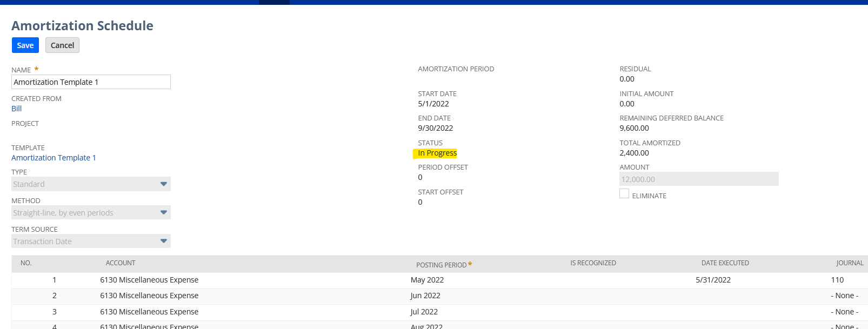The image size is (868, 329).
Task: Open the Amortization Template 1 template link
Action: 54,158
